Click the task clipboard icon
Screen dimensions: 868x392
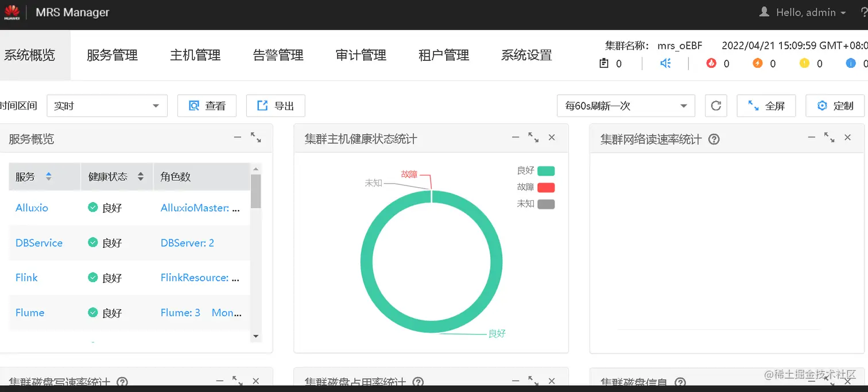[x=604, y=63]
